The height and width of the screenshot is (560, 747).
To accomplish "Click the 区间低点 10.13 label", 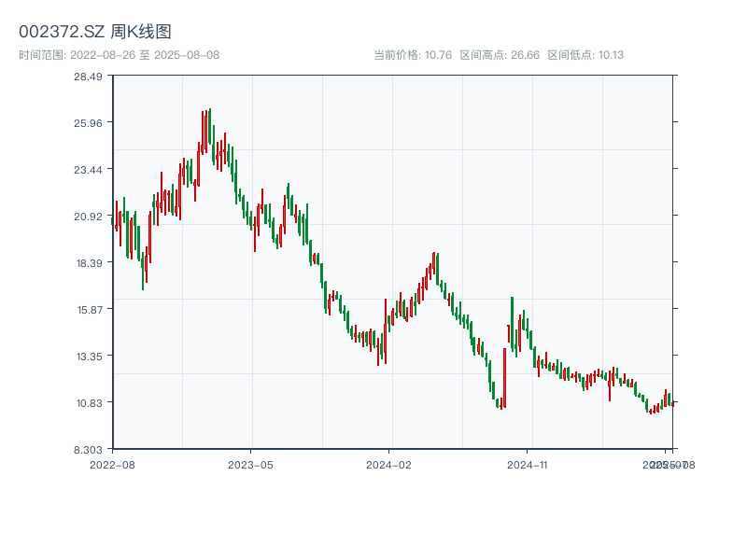I will tap(585, 55).
